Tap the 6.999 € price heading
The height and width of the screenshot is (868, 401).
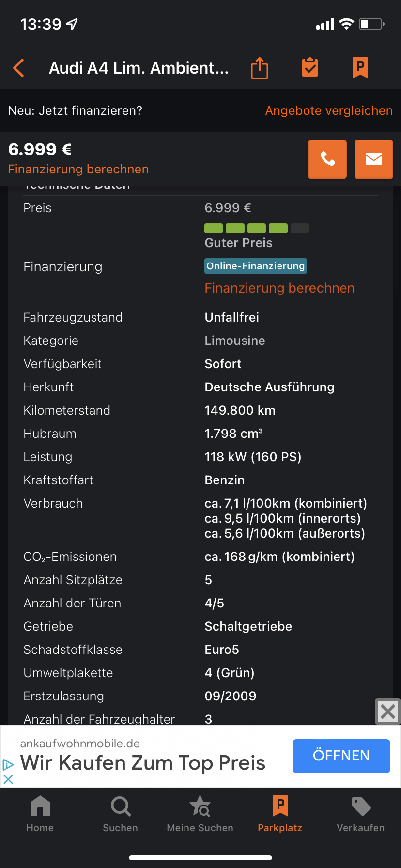point(39,149)
